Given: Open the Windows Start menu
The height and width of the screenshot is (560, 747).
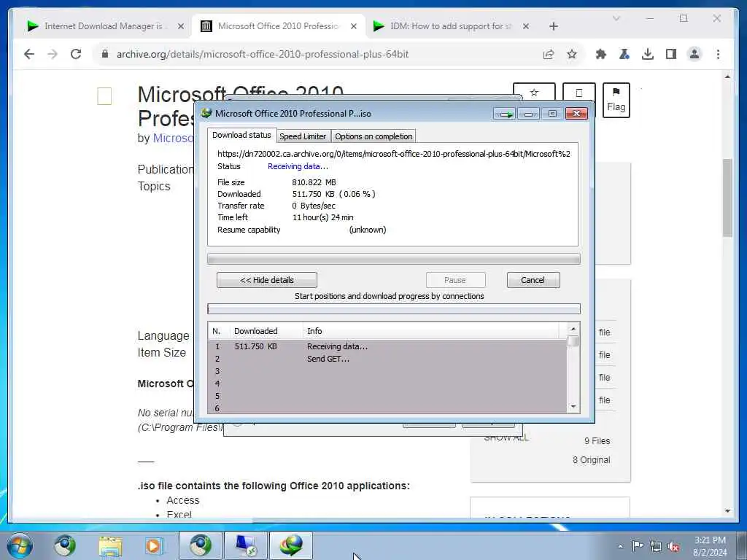Looking at the screenshot, I should [20, 545].
